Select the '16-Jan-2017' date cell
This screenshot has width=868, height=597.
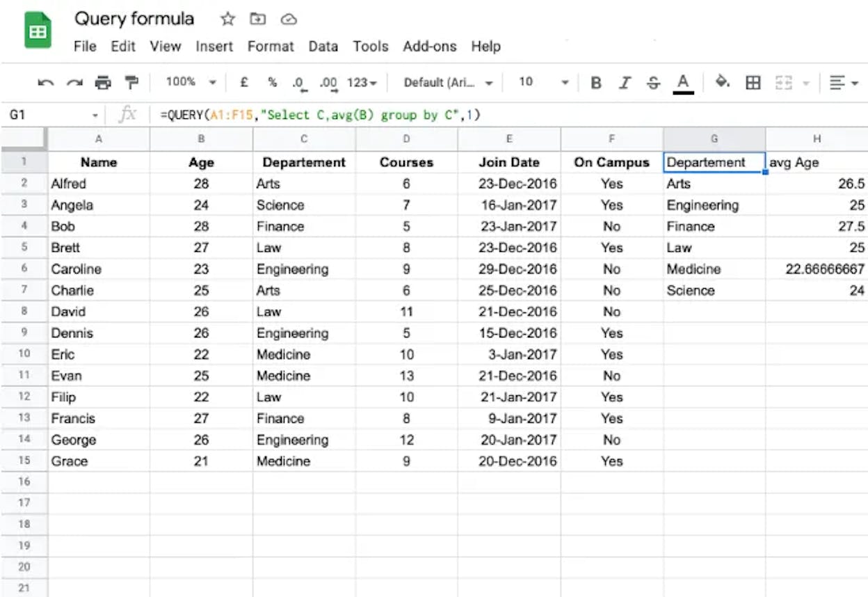click(509, 205)
